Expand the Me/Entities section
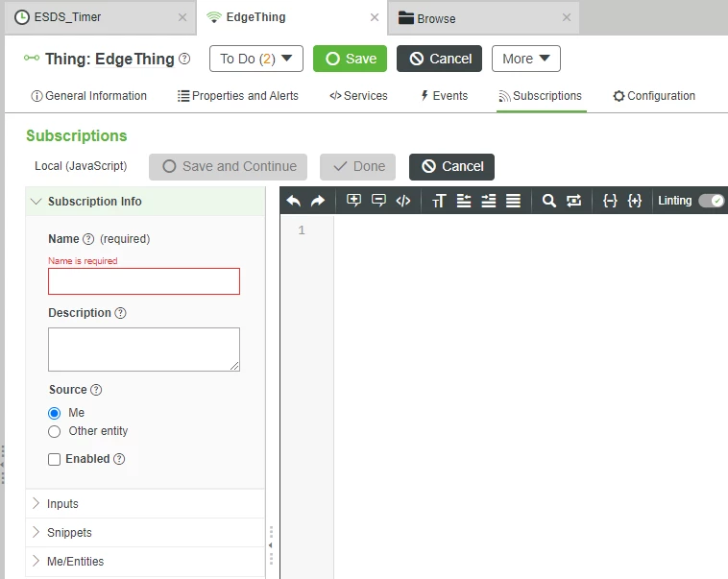The image size is (728, 579). coord(145,562)
